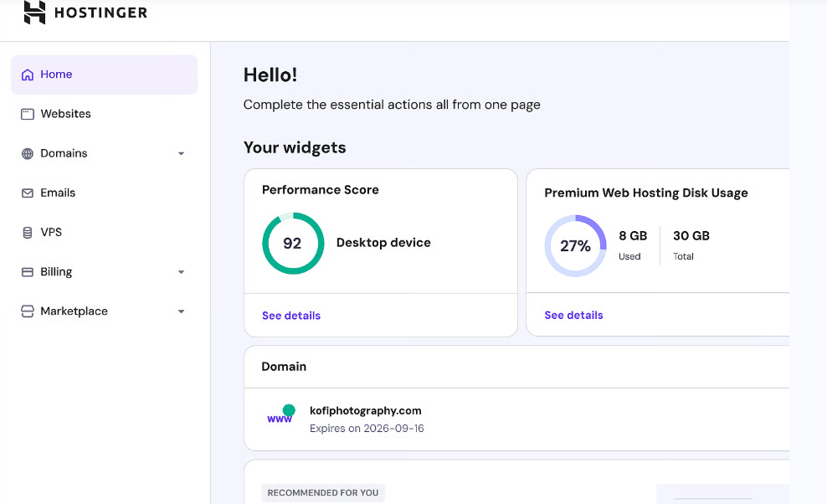Click the Websites browser-window icon
Viewport: 827px width, 504px height.
[28, 114]
